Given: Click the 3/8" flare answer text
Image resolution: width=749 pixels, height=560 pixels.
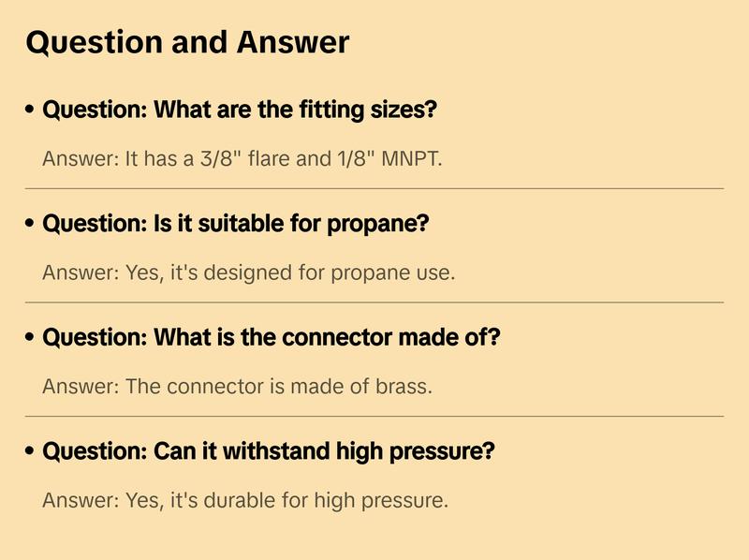Looking at the screenshot, I should (x=242, y=158).
